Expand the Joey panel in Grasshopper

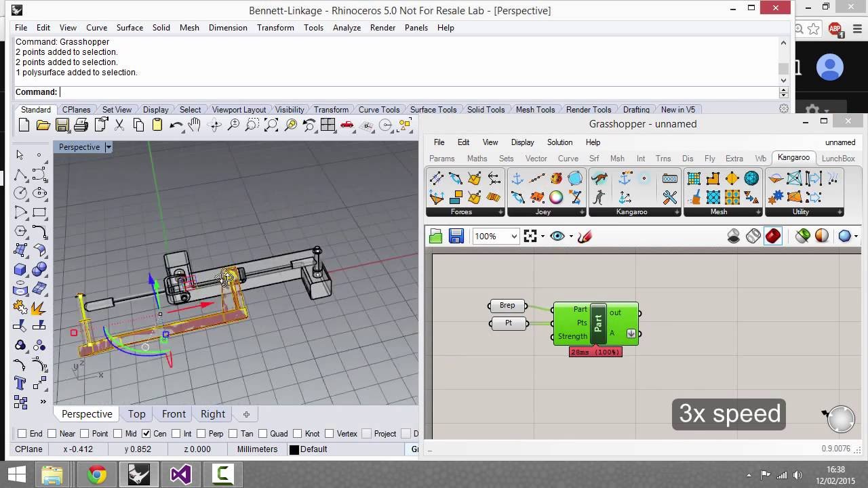tap(583, 212)
